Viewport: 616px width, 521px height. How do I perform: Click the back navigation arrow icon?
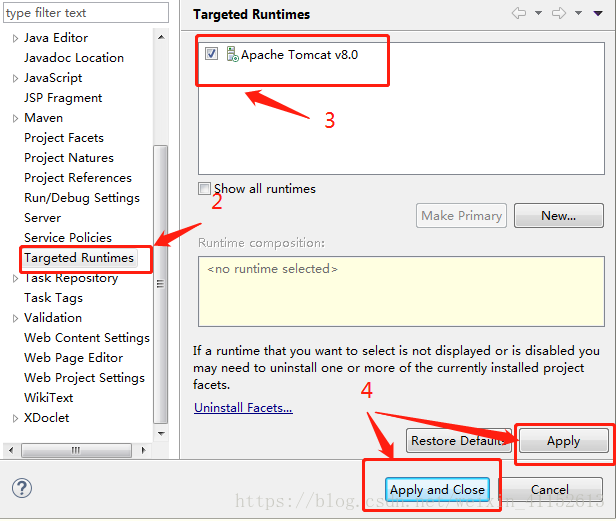(x=519, y=13)
